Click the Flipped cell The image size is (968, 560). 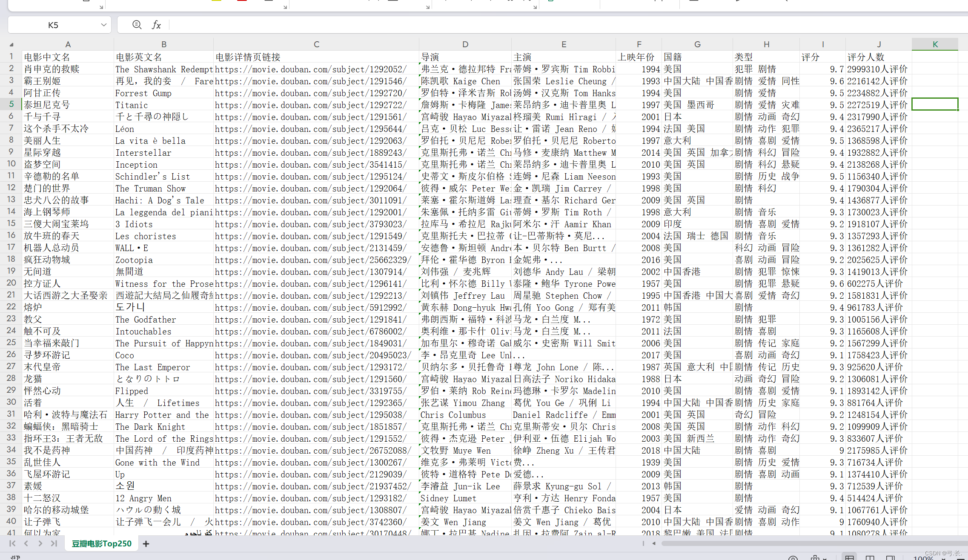point(164,391)
